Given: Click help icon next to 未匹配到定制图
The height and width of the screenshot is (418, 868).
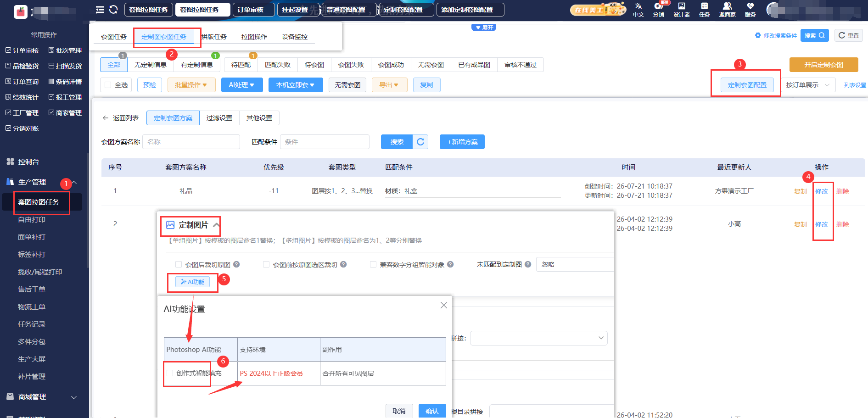Looking at the screenshot, I should (x=528, y=264).
